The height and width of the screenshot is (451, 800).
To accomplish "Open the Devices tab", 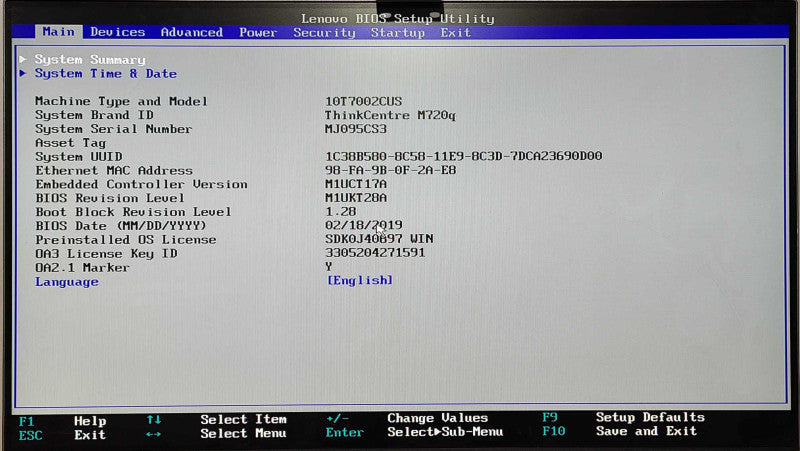I will pyautogui.click(x=118, y=32).
